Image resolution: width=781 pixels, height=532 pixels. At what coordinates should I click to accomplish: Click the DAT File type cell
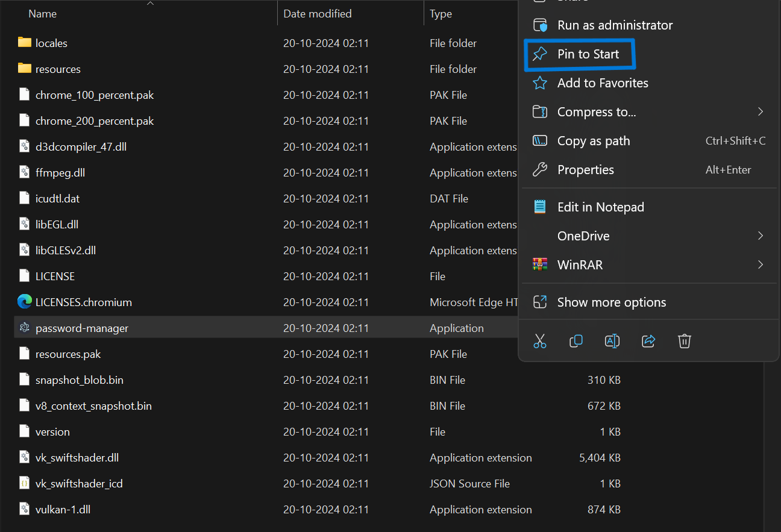click(449, 199)
